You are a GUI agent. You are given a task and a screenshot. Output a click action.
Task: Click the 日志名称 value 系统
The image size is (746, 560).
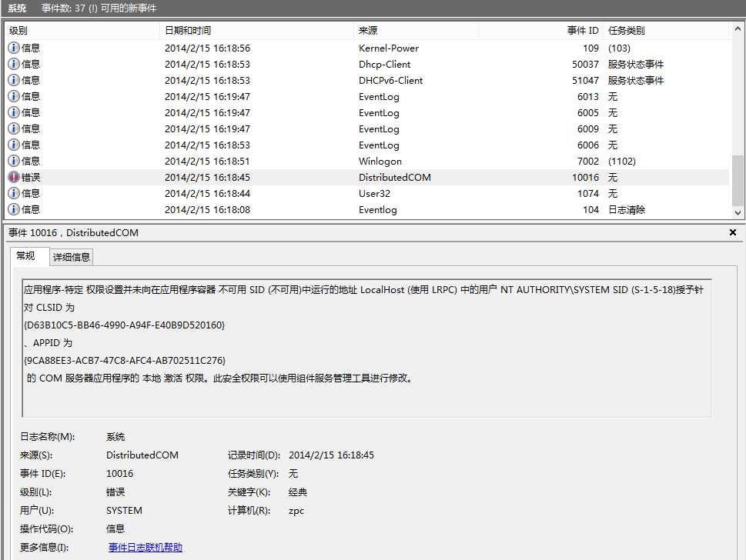(x=115, y=436)
